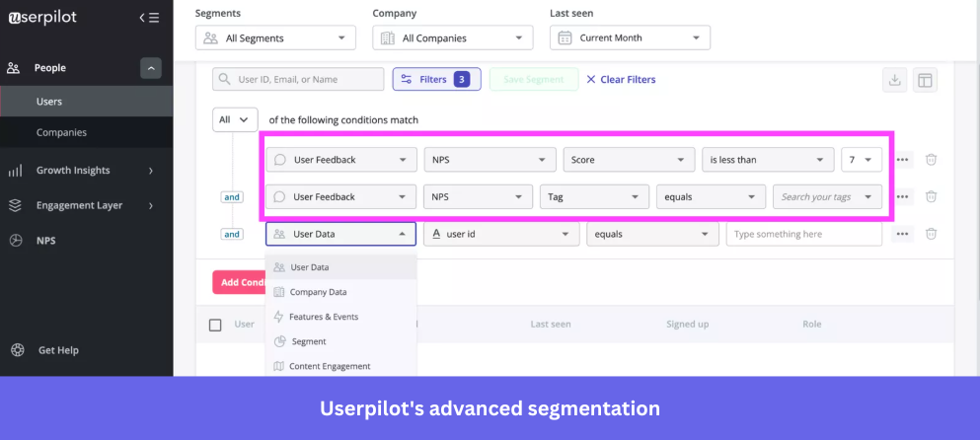Delete the user id condition row
Screen dimensions: 980x440
(931, 234)
